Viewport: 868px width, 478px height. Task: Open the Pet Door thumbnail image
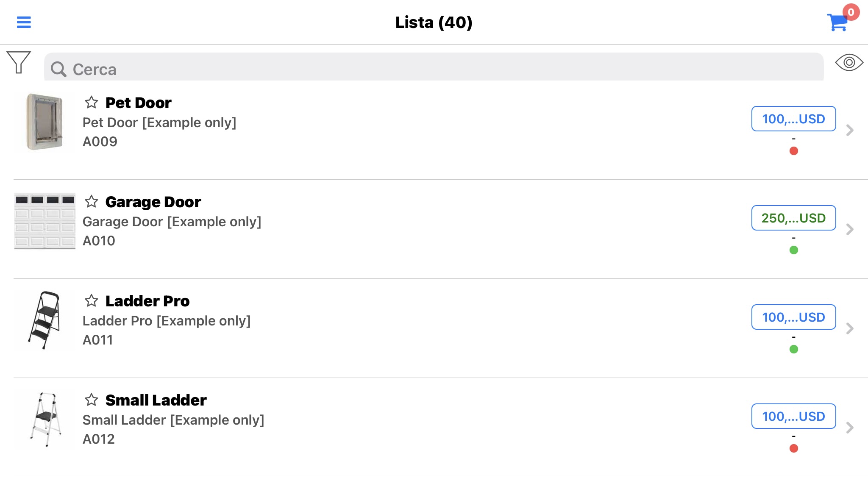[45, 122]
